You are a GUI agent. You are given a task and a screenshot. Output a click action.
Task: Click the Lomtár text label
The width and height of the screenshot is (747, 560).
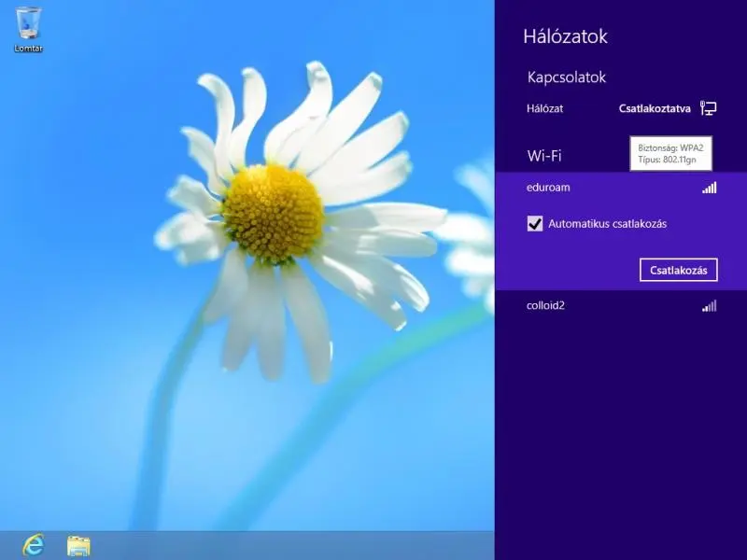[29, 48]
